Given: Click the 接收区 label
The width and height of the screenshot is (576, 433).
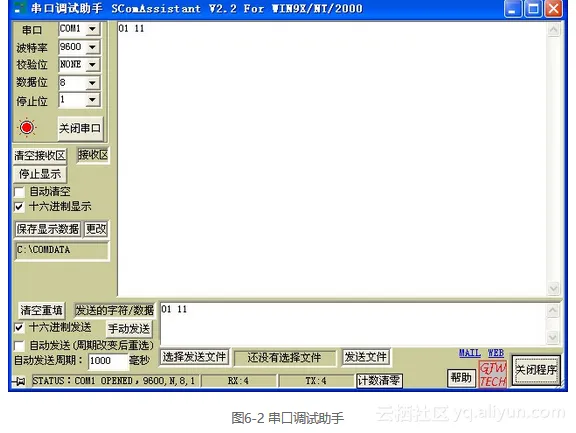Looking at the screenshot, I should click(x=93, y=155).
